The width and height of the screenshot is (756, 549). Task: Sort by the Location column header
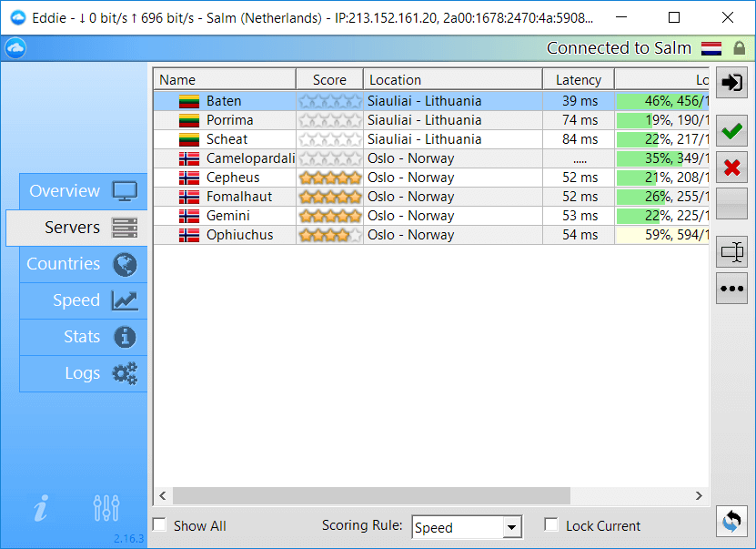click(453, 79)
